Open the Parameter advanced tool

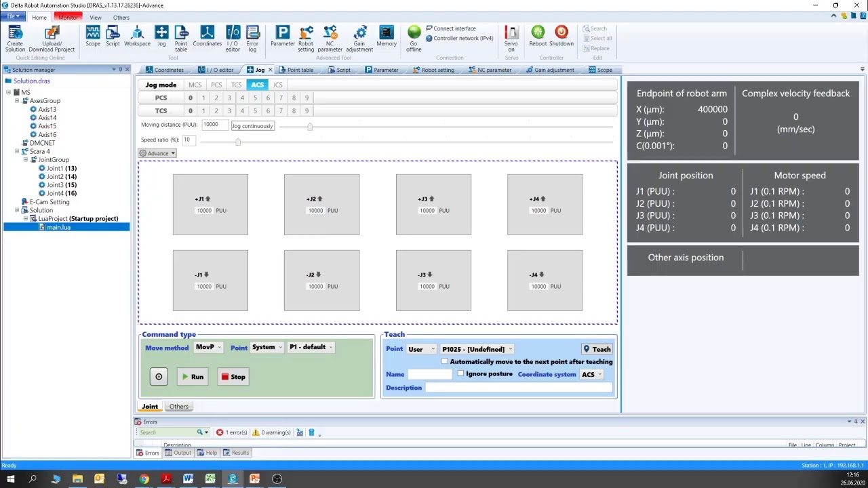coord(283,37)
